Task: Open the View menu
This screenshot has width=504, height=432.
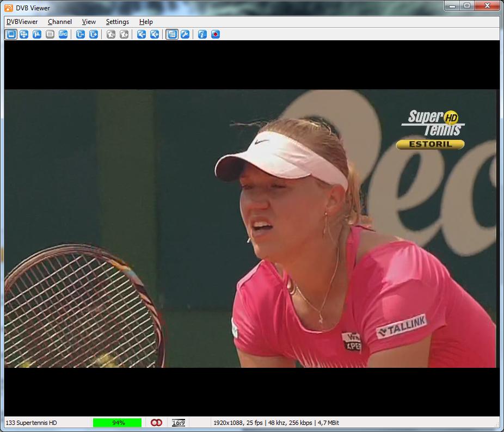Action: [89, 22]
